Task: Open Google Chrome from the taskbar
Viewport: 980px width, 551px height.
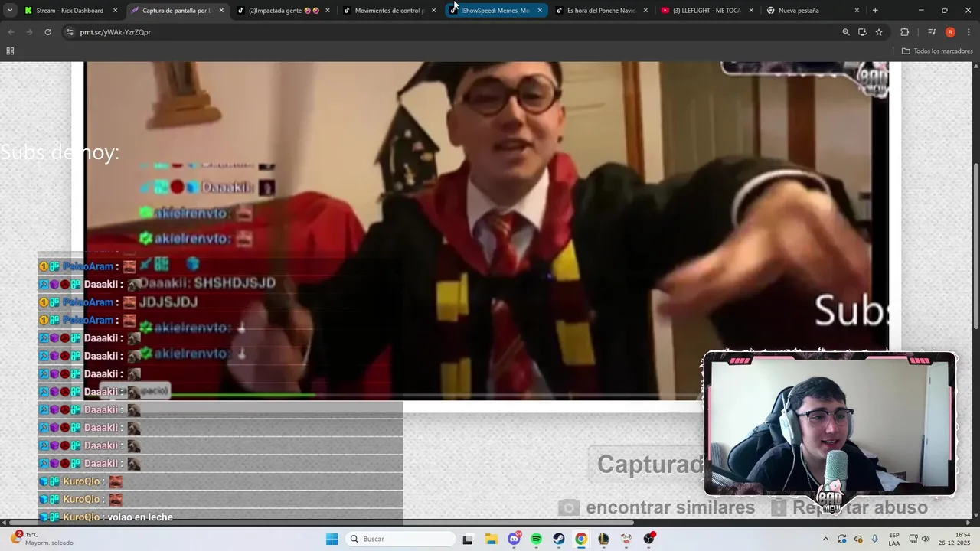Action: point(581,539)
